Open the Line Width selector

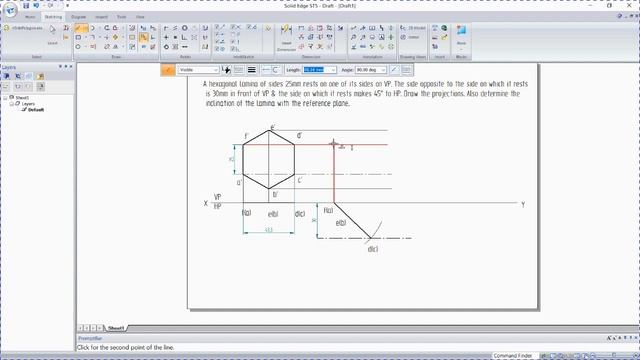(x=252, y=70)
